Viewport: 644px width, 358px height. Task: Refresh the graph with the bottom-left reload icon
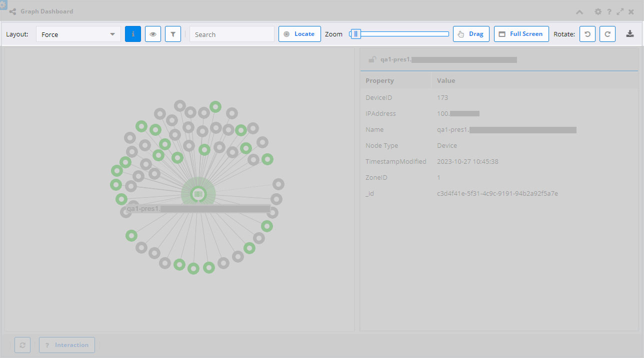point(22,345)
